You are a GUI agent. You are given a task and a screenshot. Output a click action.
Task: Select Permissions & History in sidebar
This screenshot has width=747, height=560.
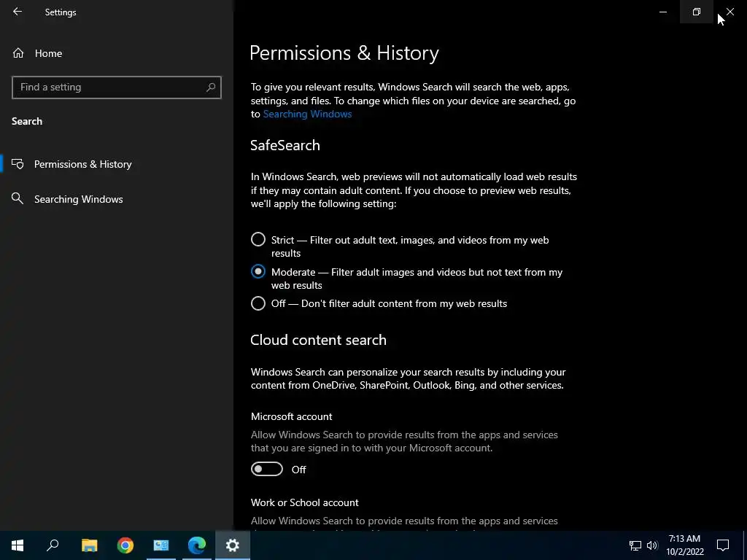click(117, 164)
